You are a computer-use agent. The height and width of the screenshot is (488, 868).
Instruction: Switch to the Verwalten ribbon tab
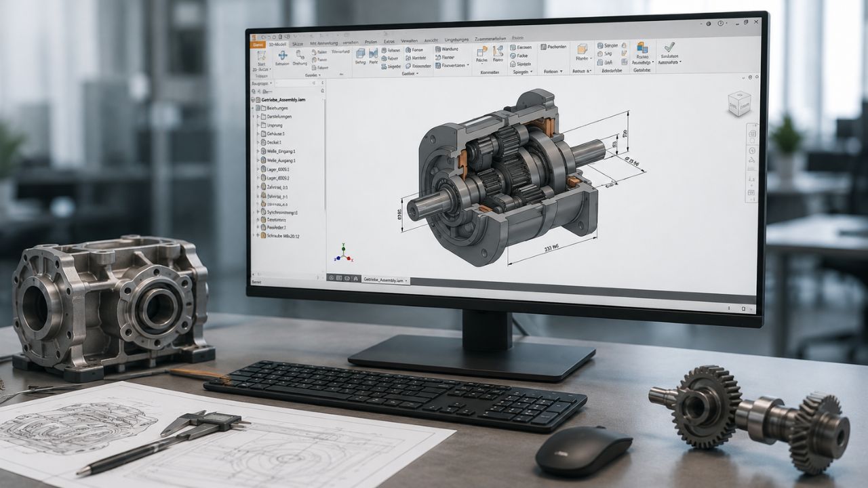(x=410, y=41)
